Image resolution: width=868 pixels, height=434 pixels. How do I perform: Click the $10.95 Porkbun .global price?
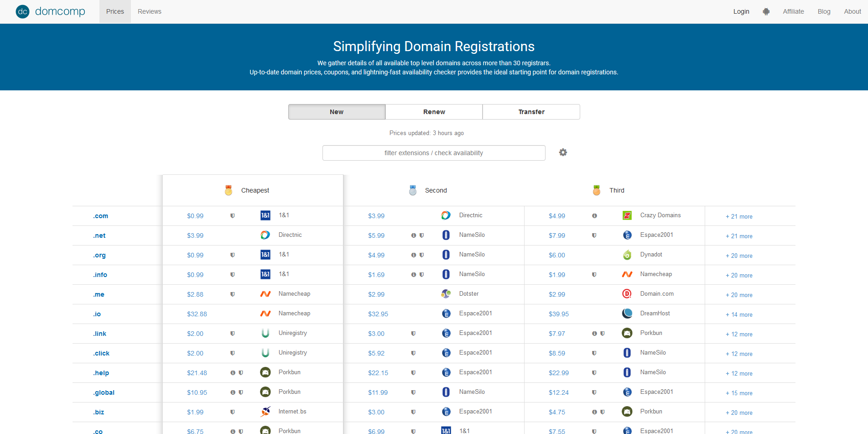[x=197, y=392]
